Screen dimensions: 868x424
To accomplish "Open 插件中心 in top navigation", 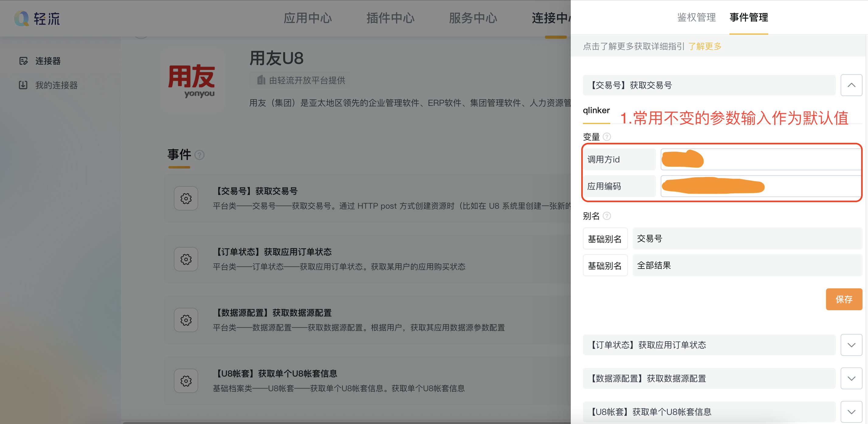I will [x=391, y=18].
